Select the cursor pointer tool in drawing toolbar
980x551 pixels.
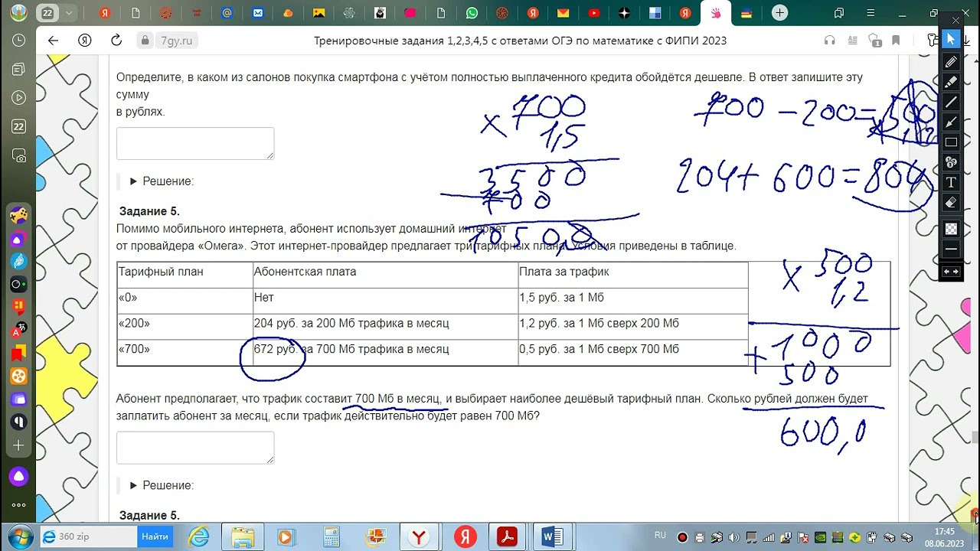[x=951, y=39]
